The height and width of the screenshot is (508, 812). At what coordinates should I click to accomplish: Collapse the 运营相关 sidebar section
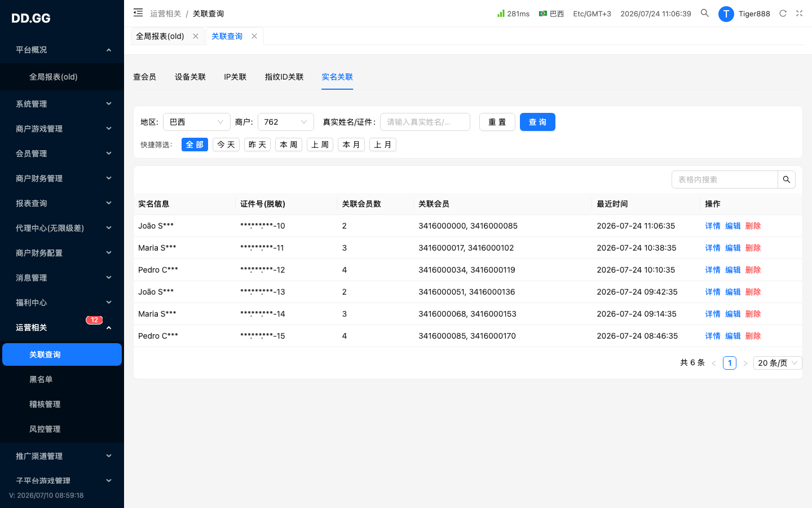coord(62,327)
